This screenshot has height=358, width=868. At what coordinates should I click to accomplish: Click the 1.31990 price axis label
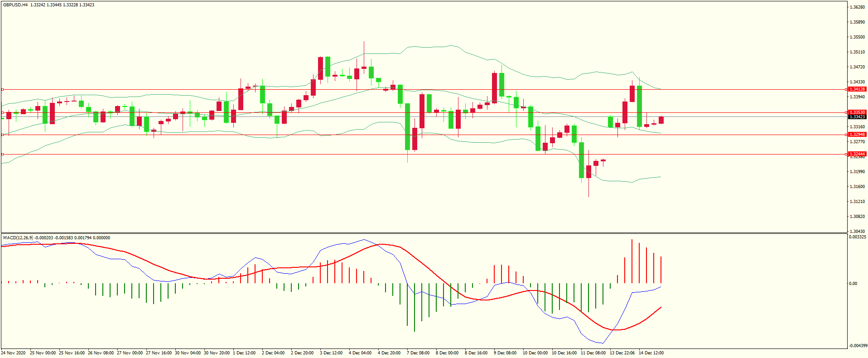tap(857, 172)
